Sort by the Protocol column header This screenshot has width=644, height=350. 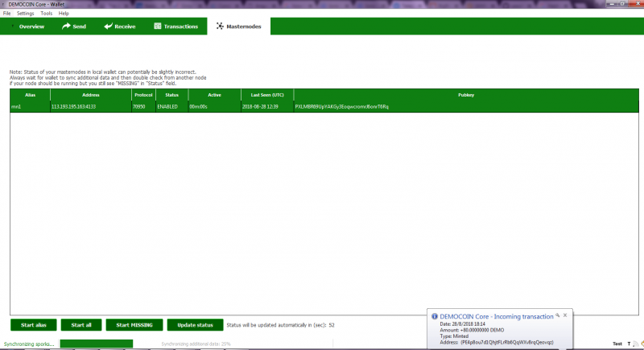point(143,95)
